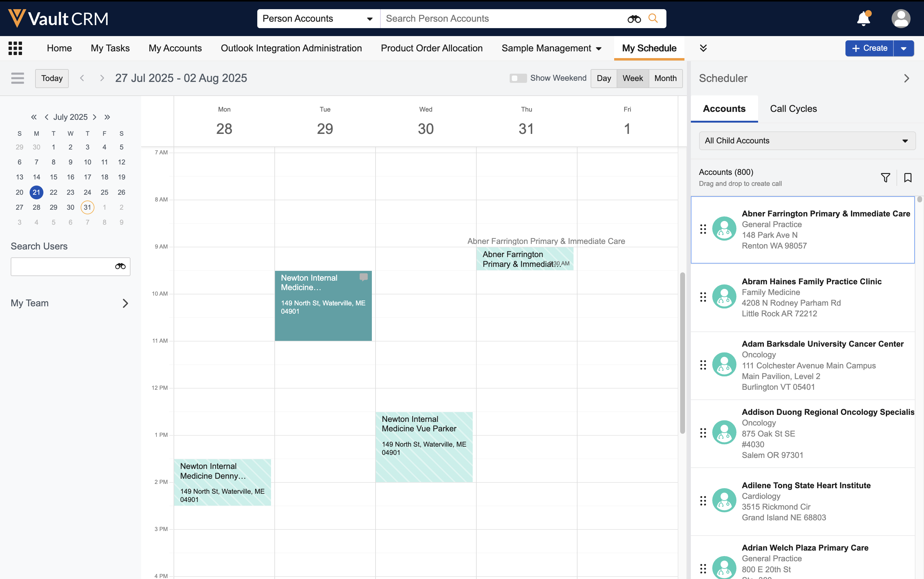Toggle the hamburger sidebar menu icon
This screenshot has width=924, height=579.
coord(18,78)
